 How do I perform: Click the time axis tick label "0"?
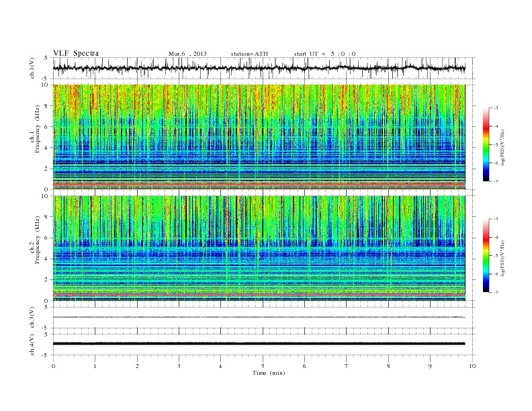click(x=53, y=366)
